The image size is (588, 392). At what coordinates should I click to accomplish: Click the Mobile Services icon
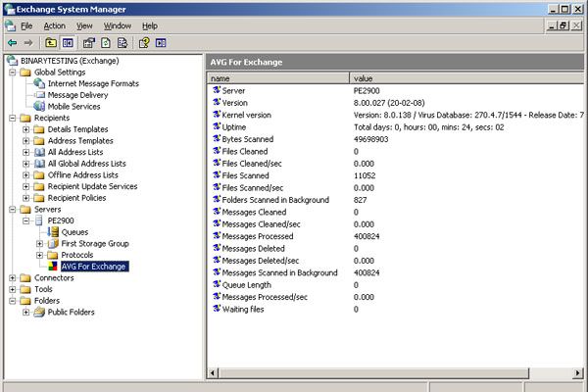click(39, 106)
